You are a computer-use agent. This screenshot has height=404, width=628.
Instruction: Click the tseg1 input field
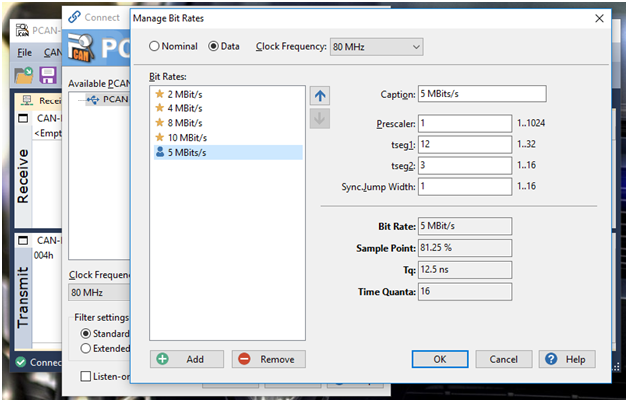[x=465, y=145]
